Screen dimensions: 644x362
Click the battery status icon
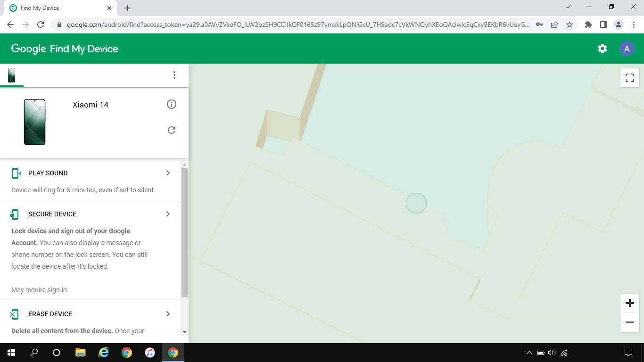(x=541, y=353)
